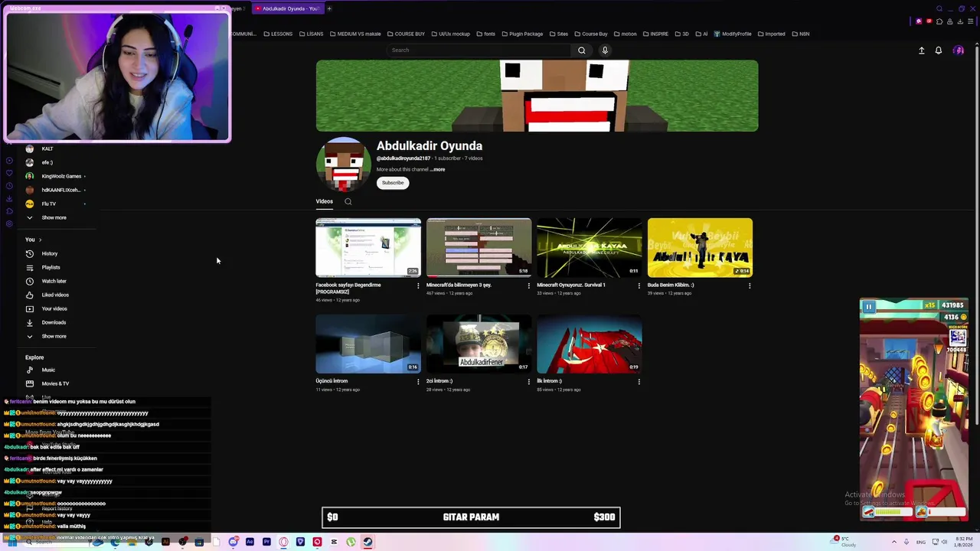This screenshot has width=980, height=551.
Task: Open hdKAANFLIXceh subscription channel
Action: point(60,190)
